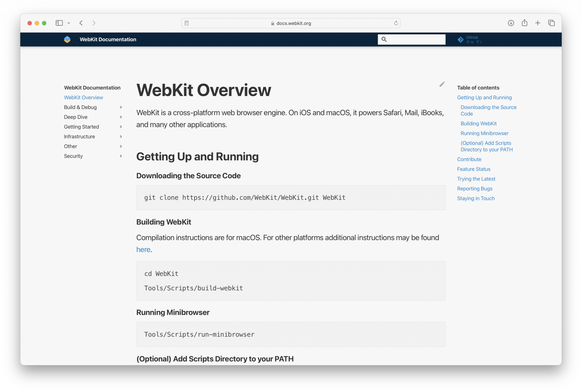Reload the page with the refresh icon

(x=396, y=23)
